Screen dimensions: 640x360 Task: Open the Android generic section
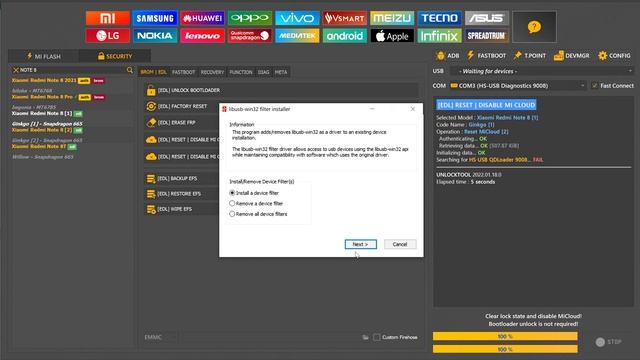pyautogui.click(x=344, y=36)
